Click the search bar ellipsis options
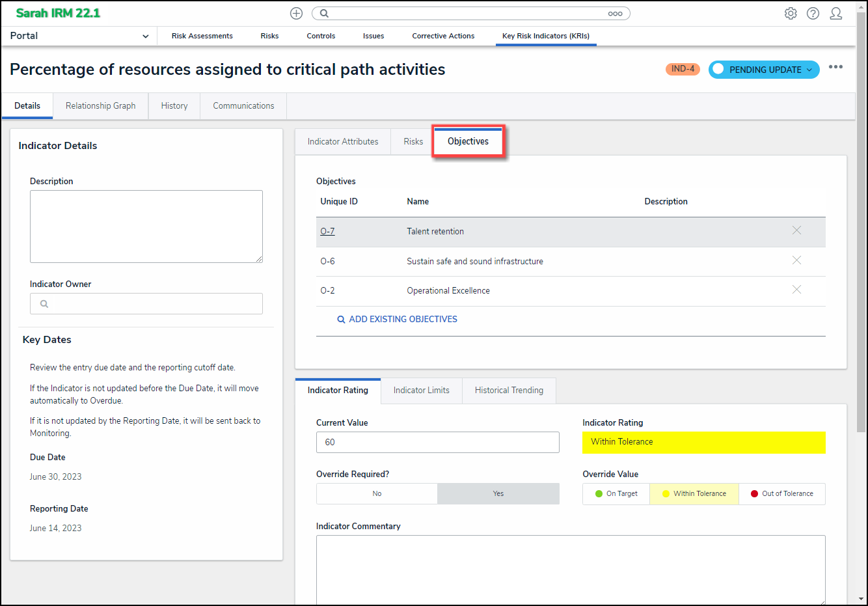 (x=615, y=13)
